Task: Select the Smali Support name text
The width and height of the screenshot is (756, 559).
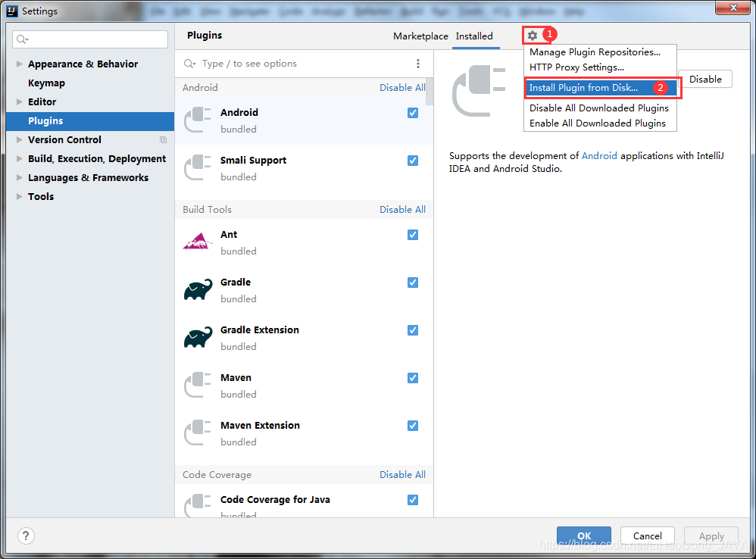Action: [253, 161]
